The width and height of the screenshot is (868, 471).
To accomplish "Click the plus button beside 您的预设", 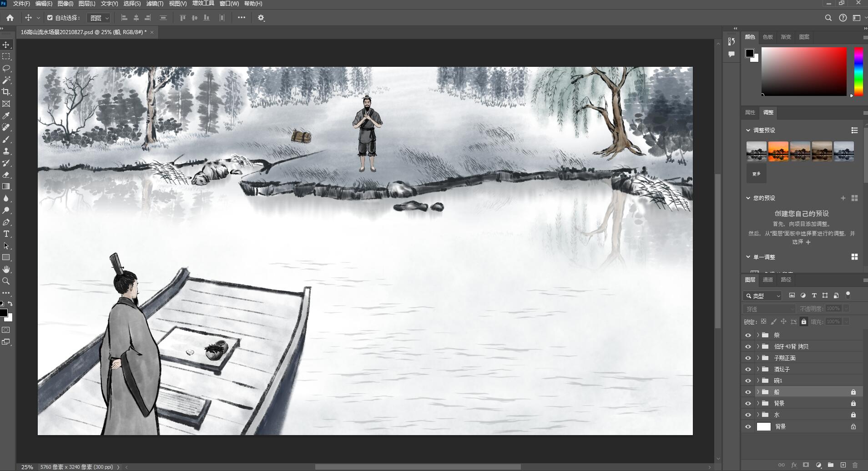I will click(843, 198).
